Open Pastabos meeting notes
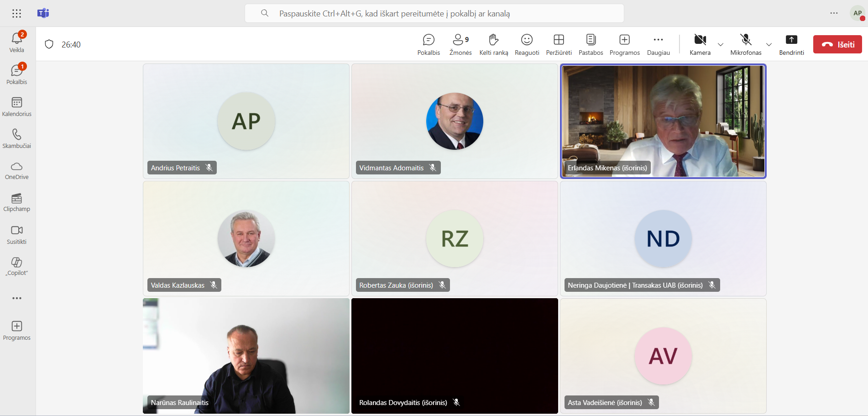 pos(591,45)
